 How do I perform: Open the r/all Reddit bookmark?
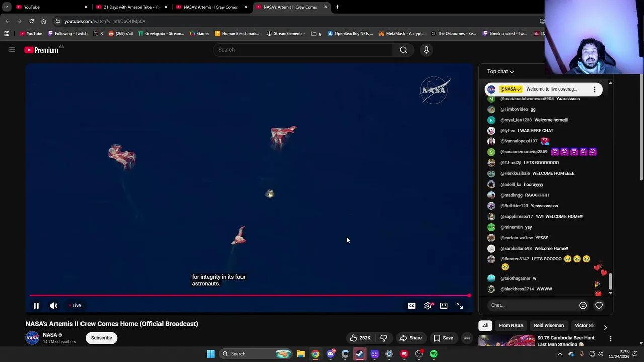[x=120, y=34]
